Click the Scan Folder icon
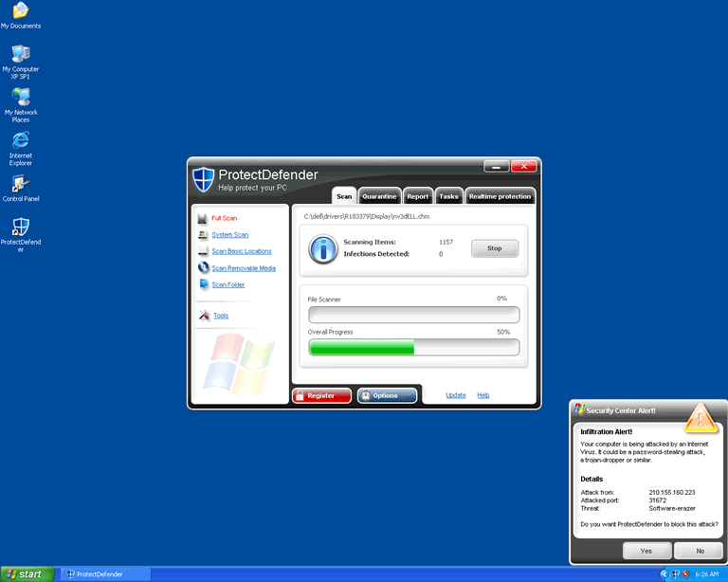This screenshot has width=728, height=582. [203, 284]
